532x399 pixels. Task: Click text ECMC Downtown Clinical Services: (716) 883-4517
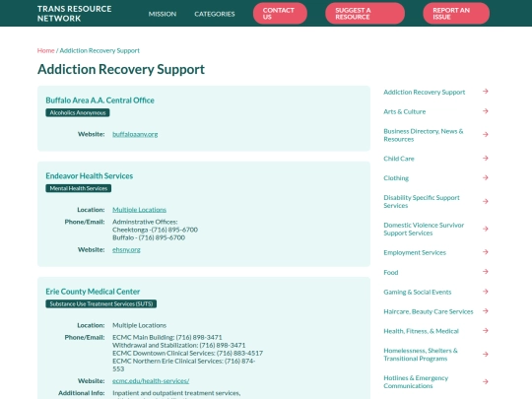(x=187, y=354)
